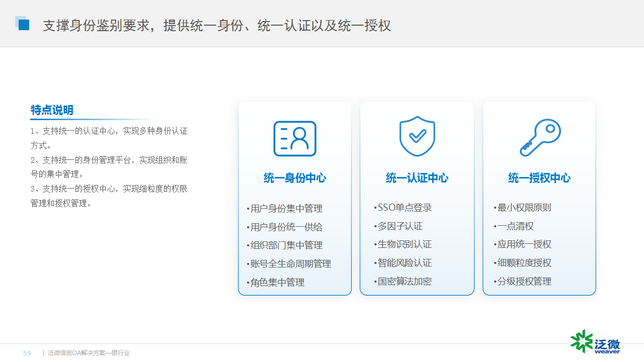Screen dimensions: 644x362
Task: Click the 特点说明 heading
Action: pyautogui.click(x=52, y=110)
